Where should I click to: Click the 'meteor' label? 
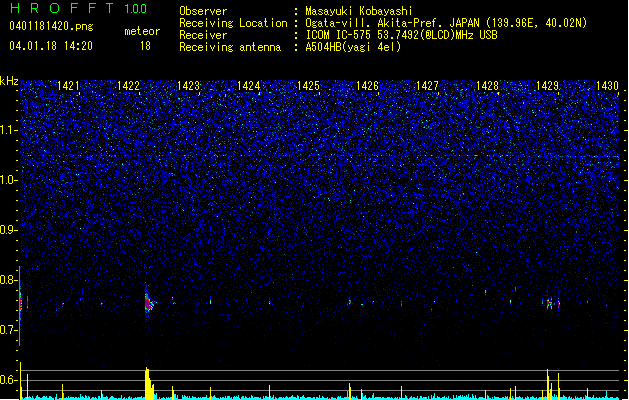click(x=142, y=31)
